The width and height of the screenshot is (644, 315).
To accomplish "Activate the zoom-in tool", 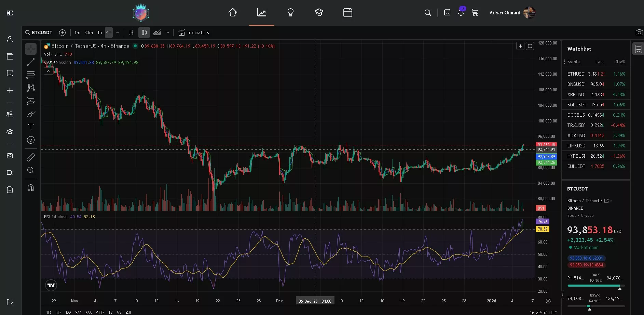I will click(x=31, y=170).
